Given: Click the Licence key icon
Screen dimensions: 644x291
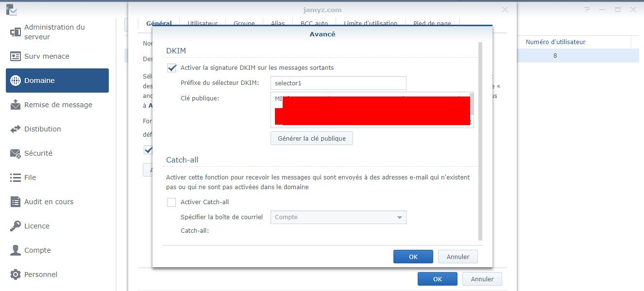Looking at the screenshot, I should tap(15, 226).
